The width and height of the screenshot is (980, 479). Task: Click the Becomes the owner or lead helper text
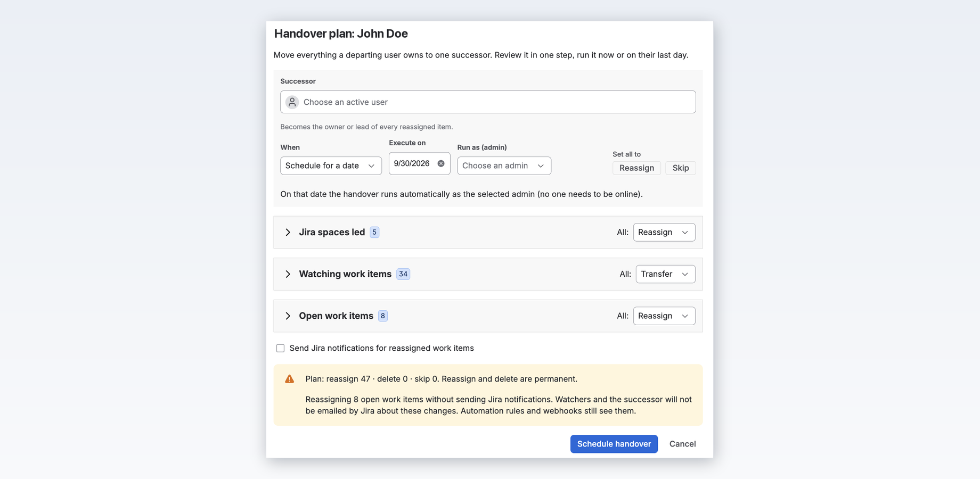(366, 127)
